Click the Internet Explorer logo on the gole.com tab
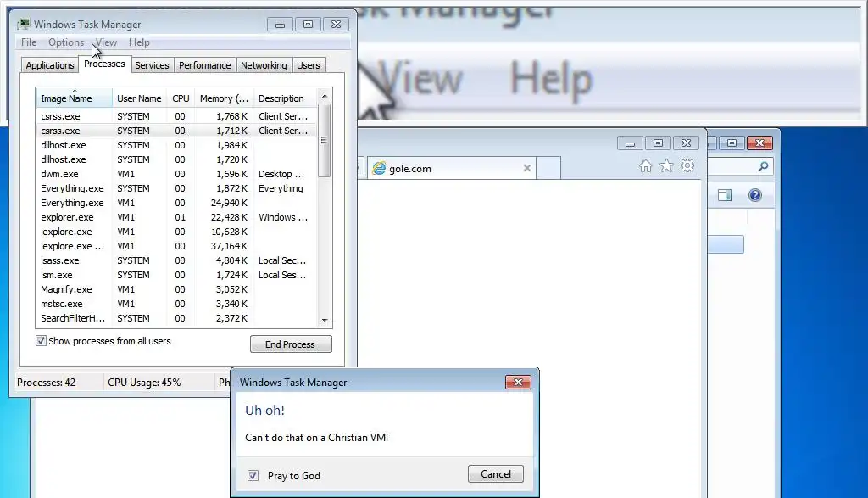Viewport: 868px width, 498px height. pyautogui.click(x=379, y=168)
